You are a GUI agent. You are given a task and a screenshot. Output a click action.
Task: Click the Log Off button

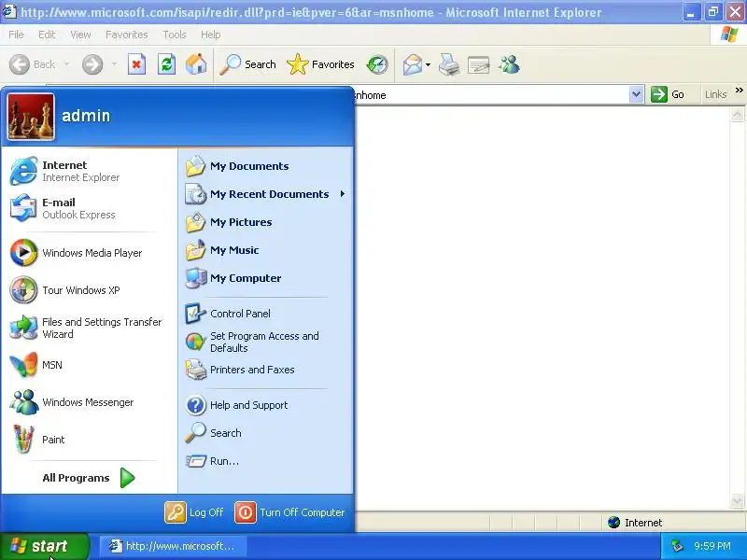194,512
